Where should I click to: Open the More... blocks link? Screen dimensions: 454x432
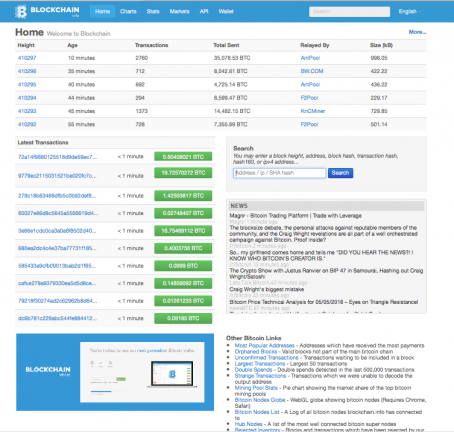tap(418, 32)
